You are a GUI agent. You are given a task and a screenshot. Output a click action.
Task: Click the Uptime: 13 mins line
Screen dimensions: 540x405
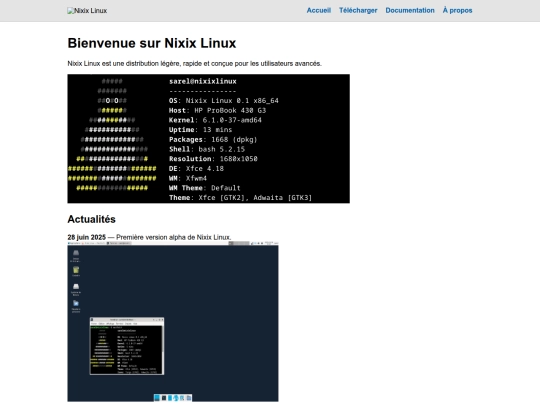point(200,130)
